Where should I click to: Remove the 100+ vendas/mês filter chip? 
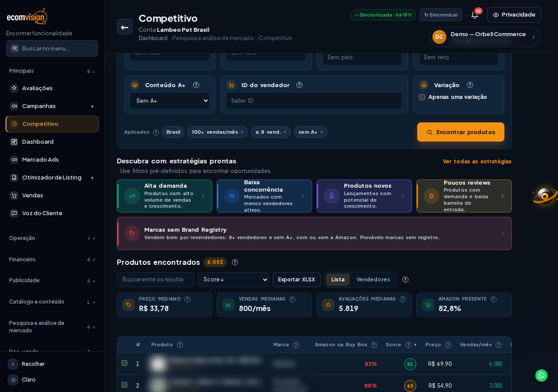(x=242, y=132)
